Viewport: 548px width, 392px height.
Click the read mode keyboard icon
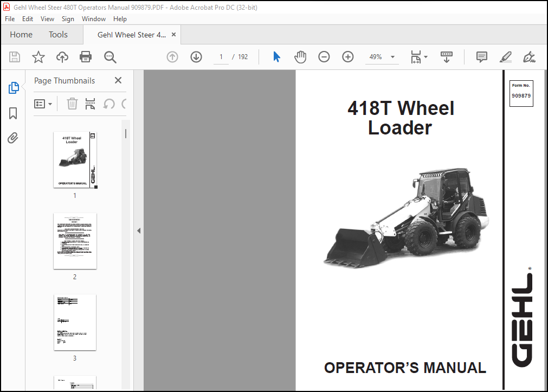click(446, 56)
